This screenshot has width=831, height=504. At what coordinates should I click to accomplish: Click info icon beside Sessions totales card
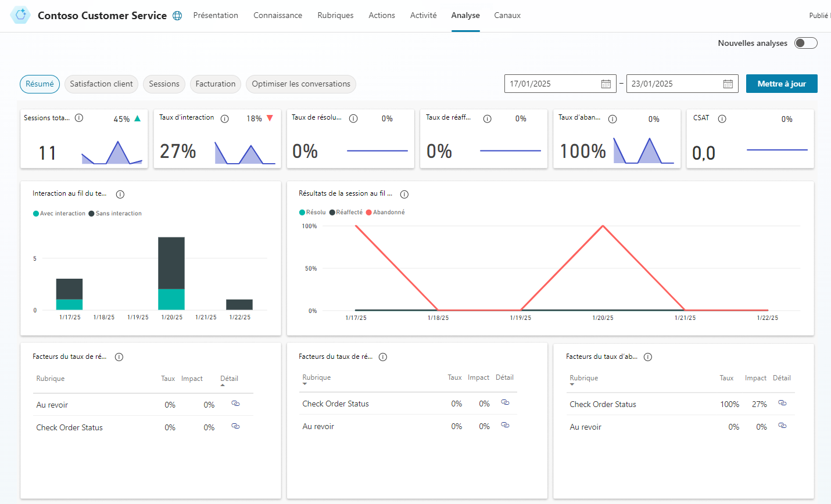click(79, 118)
